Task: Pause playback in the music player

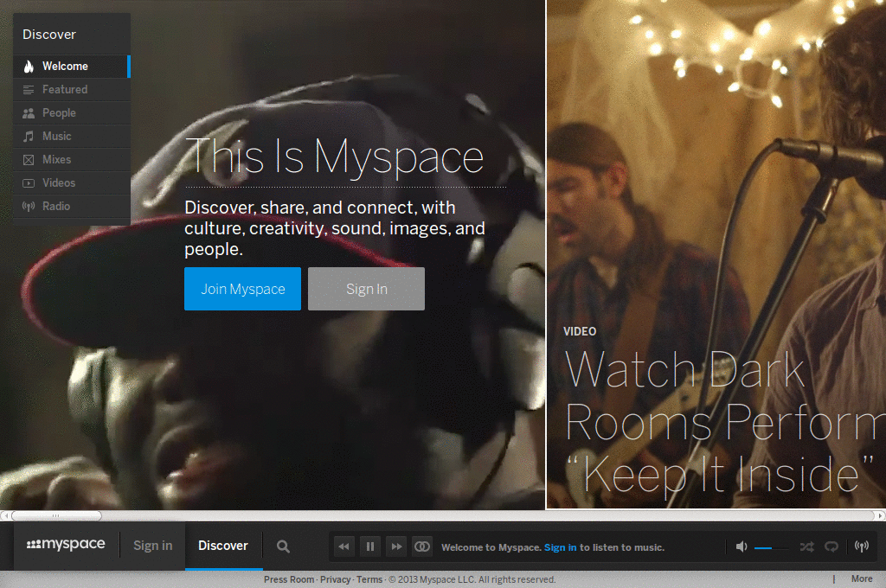Action: point(370,546)
